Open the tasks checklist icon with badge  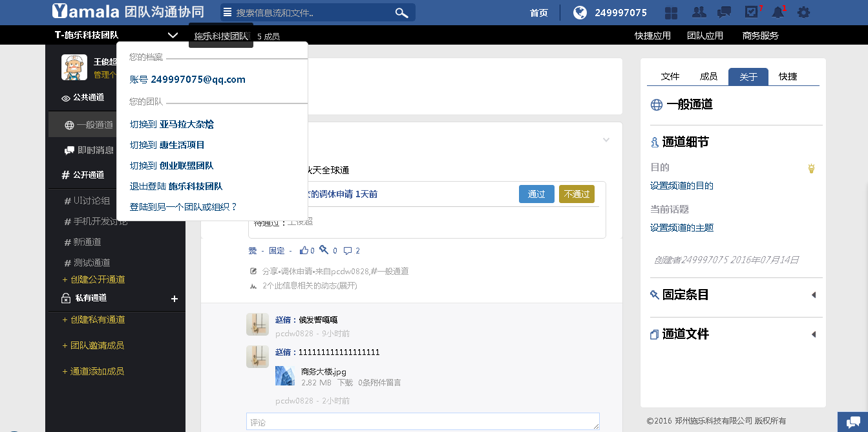pyautogui.click(x=752, y=12)
